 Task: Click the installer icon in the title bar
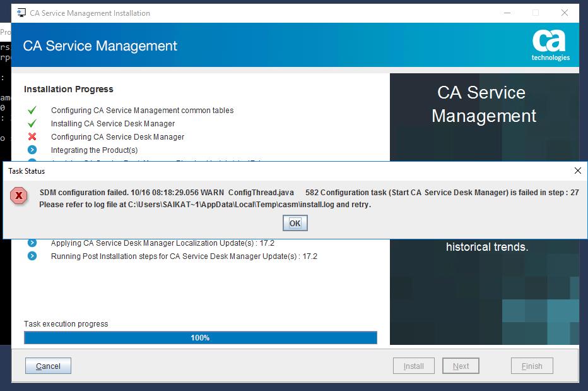(x=20, y=11)
